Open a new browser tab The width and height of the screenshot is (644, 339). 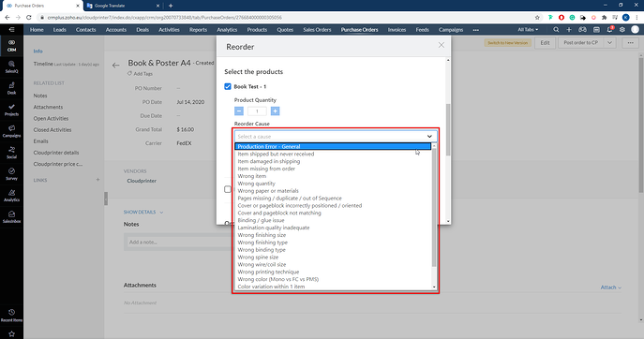point(171,6)
